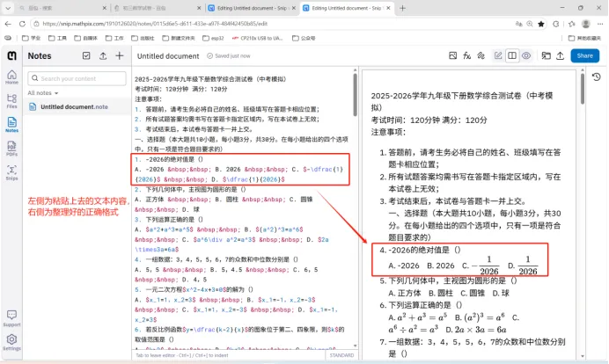Close the active Editing Untitled document tab
This screenshot has width=609, height=364.
(388, 8)
